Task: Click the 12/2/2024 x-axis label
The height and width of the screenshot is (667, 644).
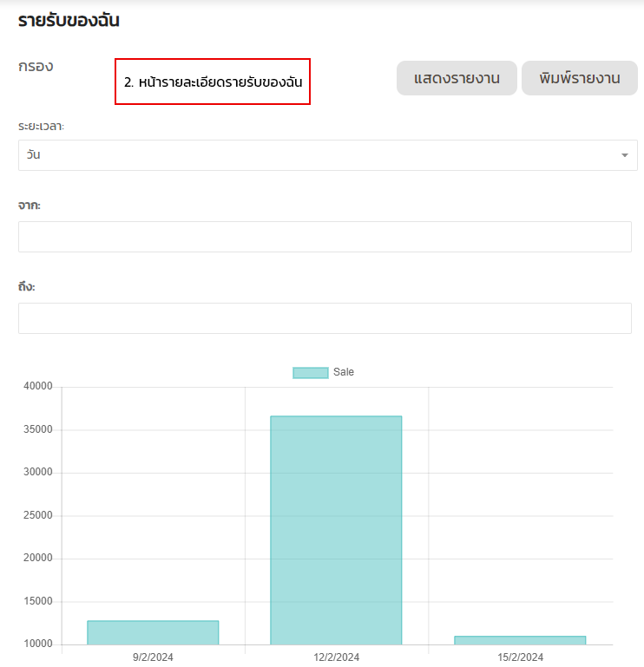Action: coord(336,657)
